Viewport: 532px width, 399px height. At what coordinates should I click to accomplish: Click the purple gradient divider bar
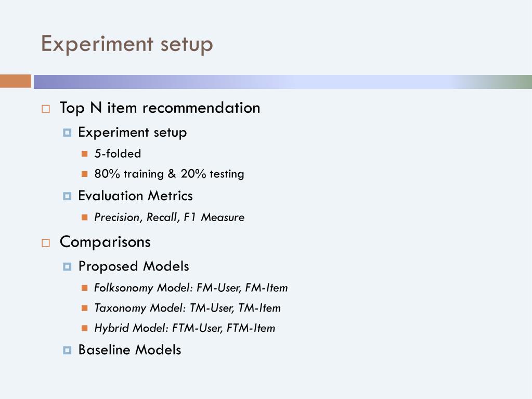pos(282,82)
